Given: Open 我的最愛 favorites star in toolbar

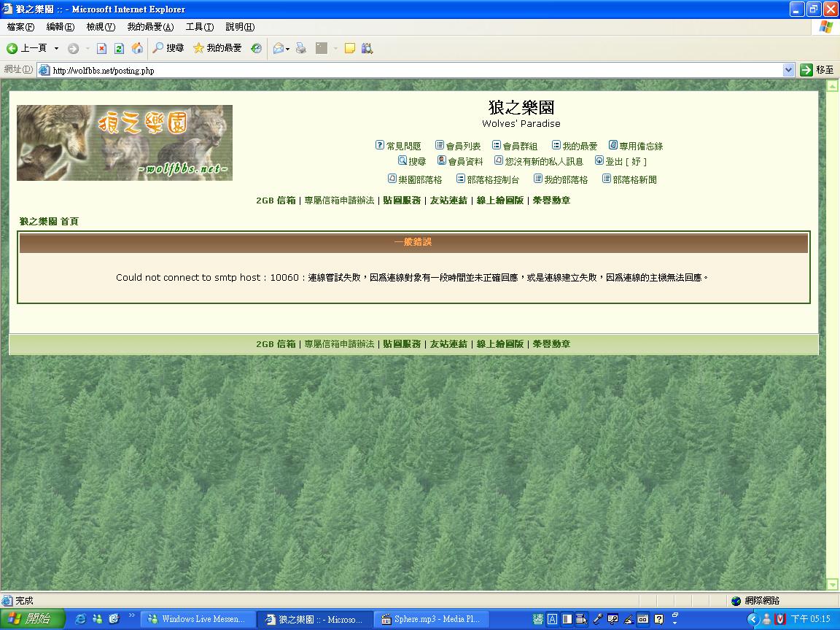Looking at the screenshot, I should point(217,49).
